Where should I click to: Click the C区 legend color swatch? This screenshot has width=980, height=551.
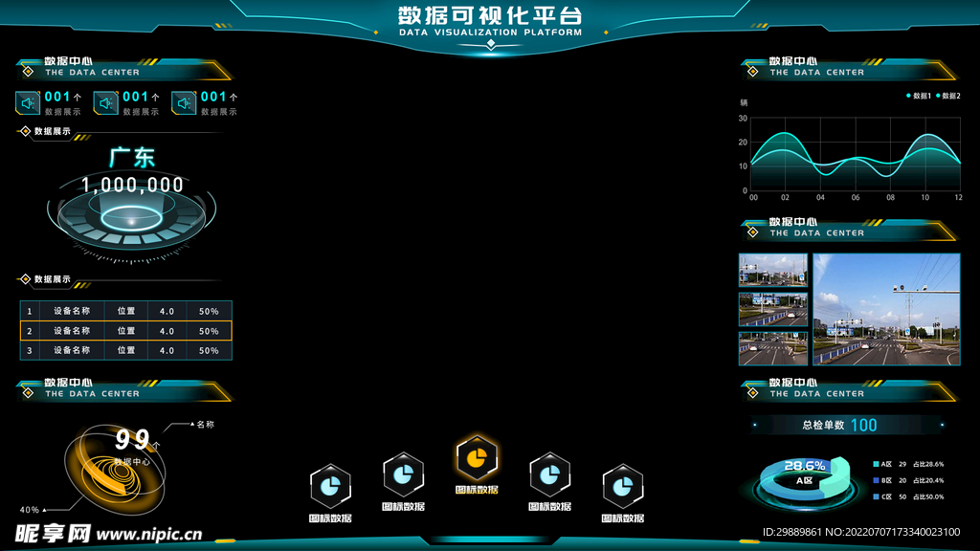click(x=877, y=496)
